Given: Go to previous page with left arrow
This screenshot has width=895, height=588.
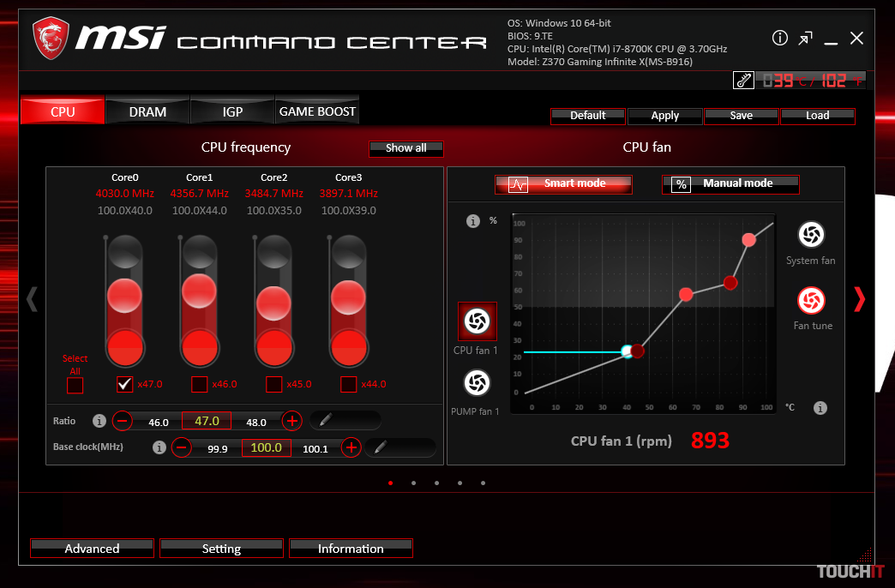Looking at the screenshot, I should coord(32,298).
